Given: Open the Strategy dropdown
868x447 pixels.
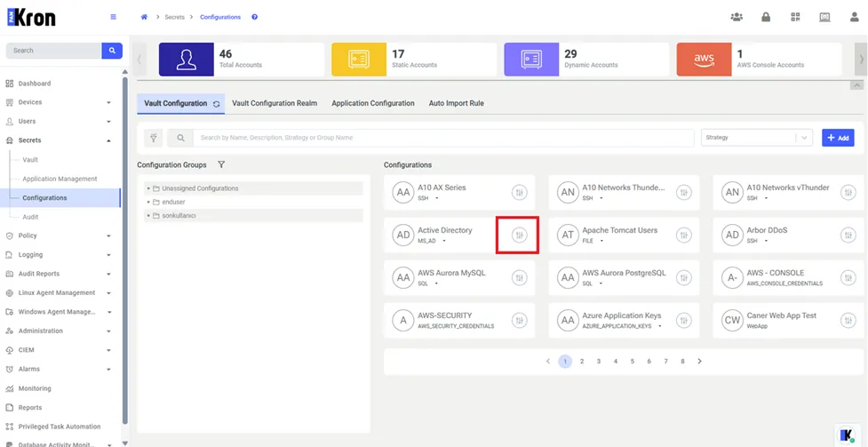Looking at the screenshot, I should tap(757, 138).
